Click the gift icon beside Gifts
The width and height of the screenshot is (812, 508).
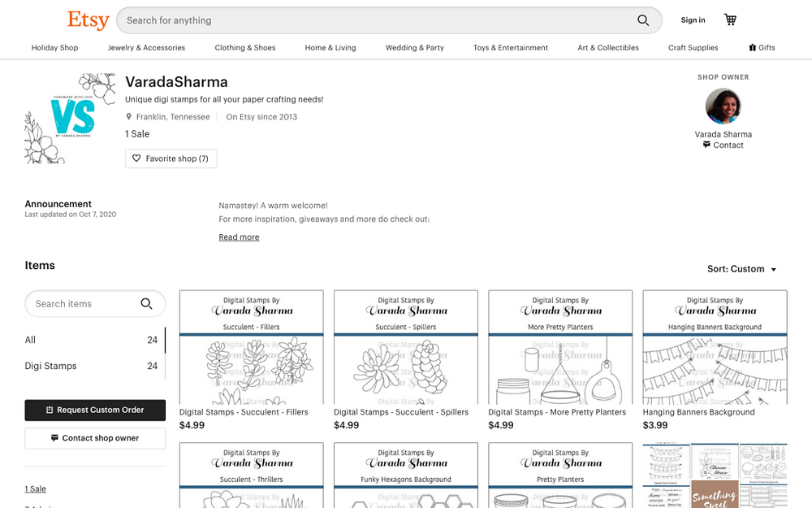coord(753,48)
